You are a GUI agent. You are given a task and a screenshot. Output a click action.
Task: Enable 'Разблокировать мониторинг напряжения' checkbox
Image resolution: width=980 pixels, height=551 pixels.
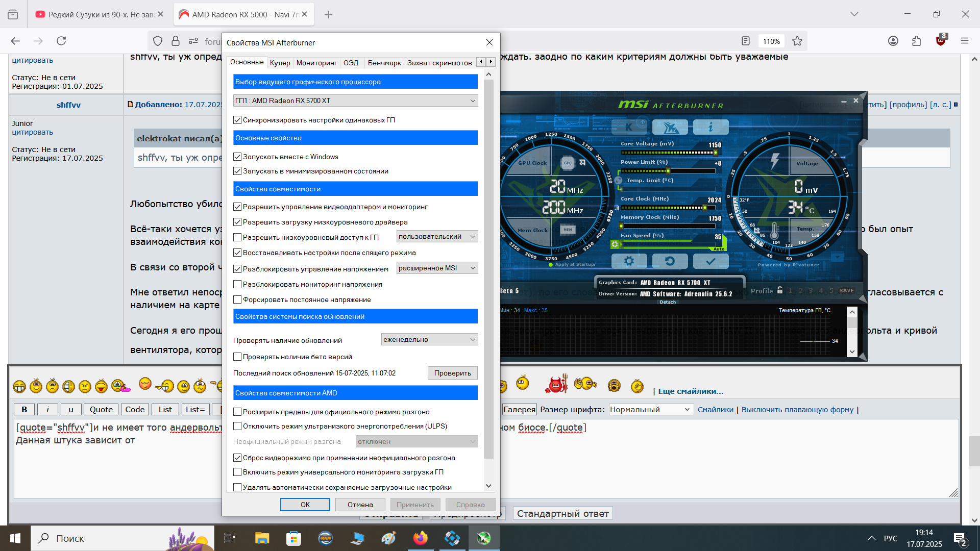click(237, 284)
